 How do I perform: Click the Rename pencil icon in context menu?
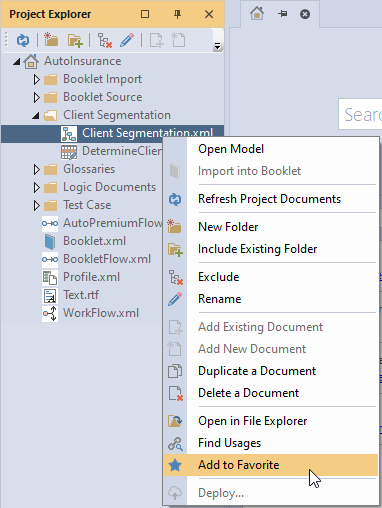[x=175, y=299]
